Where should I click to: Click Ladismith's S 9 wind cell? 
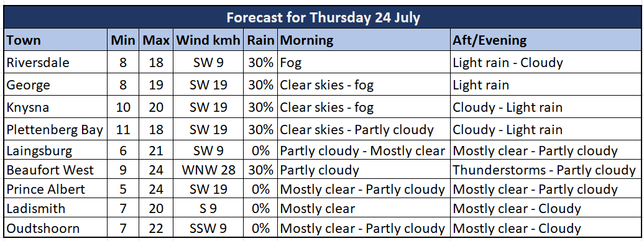[x=208, y=208]
